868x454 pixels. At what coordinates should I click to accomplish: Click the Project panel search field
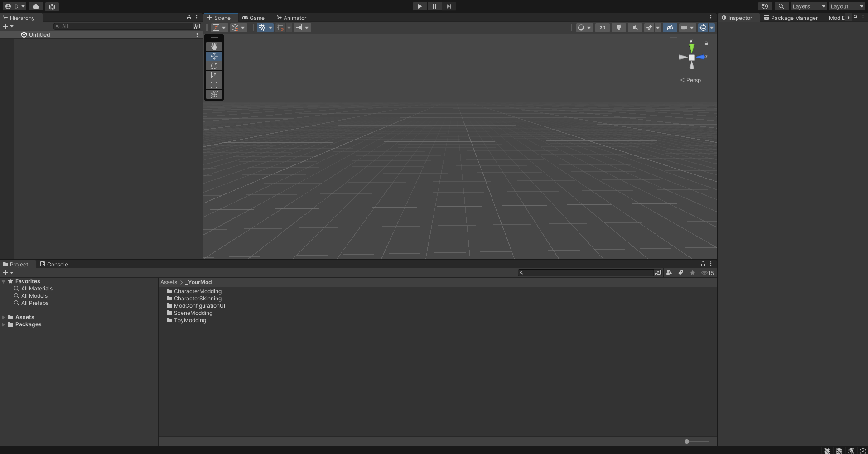[587, 273]
